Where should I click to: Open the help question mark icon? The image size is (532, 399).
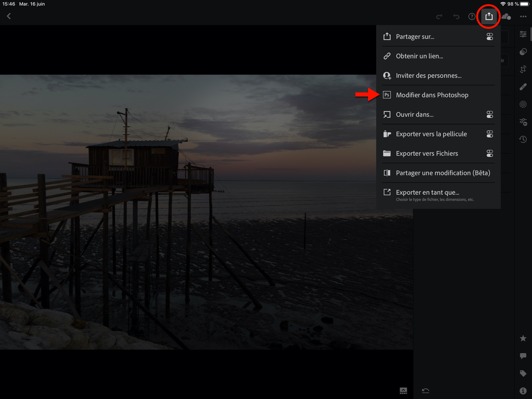(472, 16)
